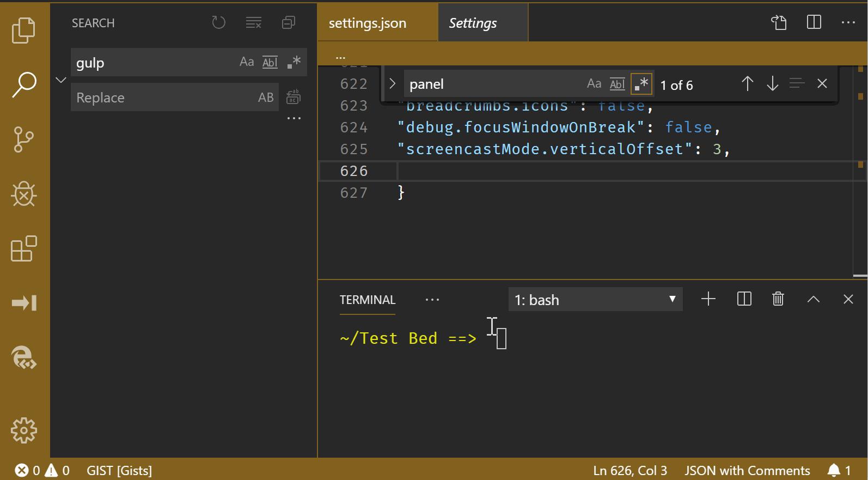Go to the next match
The image size is (868, 480).
(x=772, y=84)
